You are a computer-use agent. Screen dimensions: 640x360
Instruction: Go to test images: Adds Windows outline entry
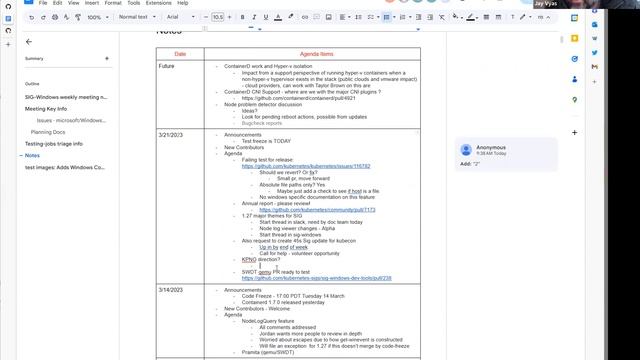click(x=64, y=167)
